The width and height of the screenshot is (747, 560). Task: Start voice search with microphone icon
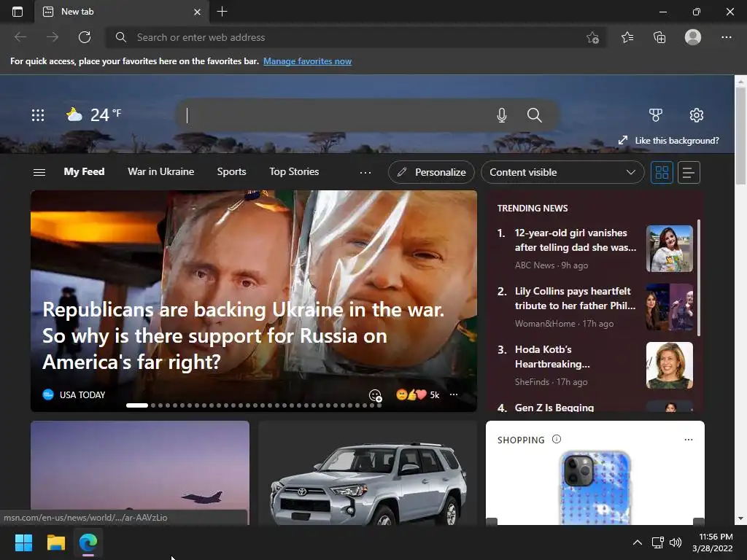point(502,115)
